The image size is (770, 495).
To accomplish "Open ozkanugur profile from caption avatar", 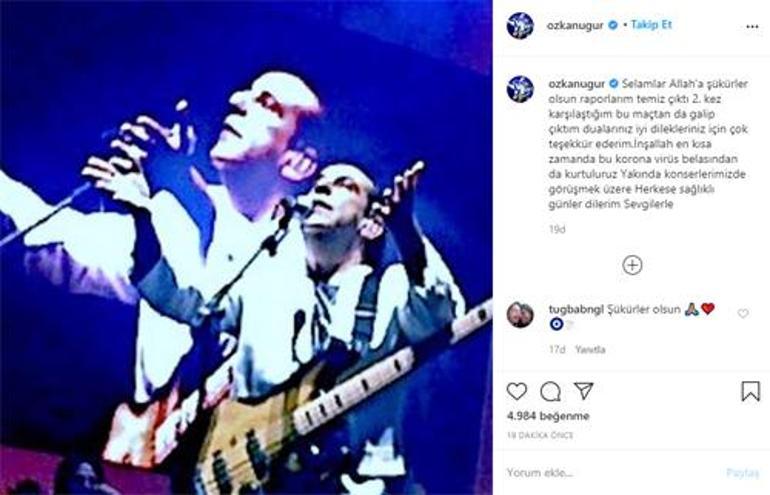I will pos(520,89).
